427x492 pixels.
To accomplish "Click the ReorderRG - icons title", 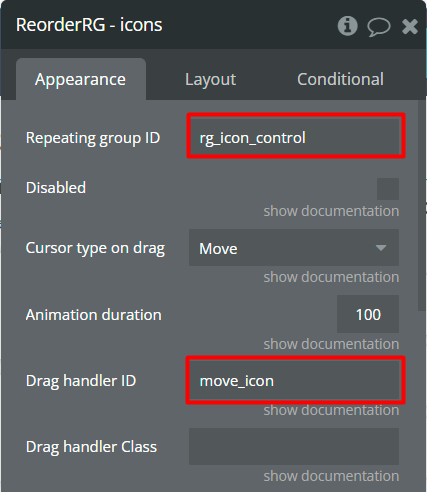I will [89, 25].
